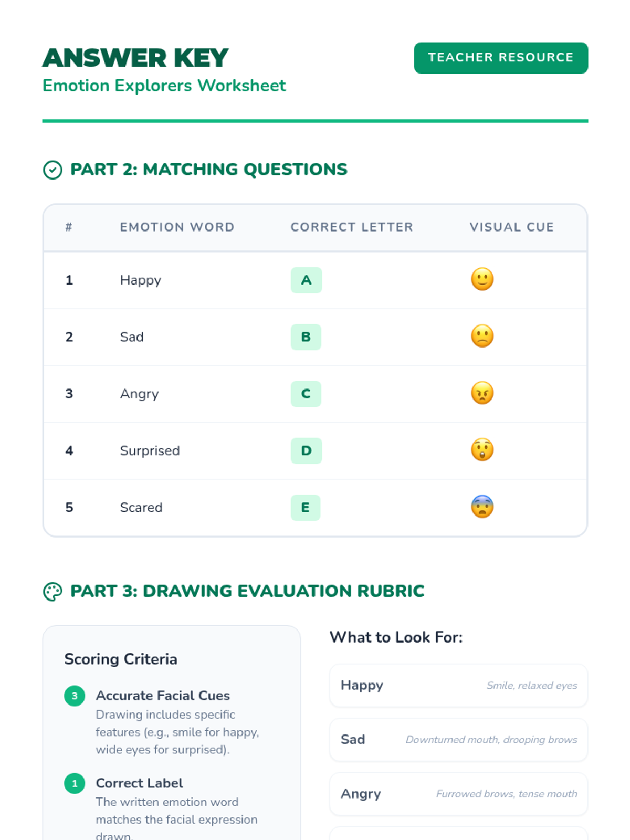The height and width of the screenshot is (840, 630).
Task: Click the green number 3 score badge
Action: [75, 696]
